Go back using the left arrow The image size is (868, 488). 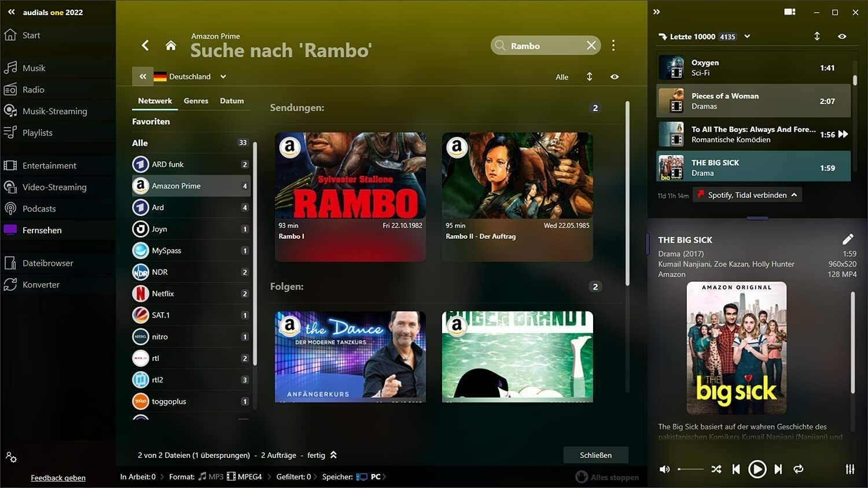[x=145, y=46]
